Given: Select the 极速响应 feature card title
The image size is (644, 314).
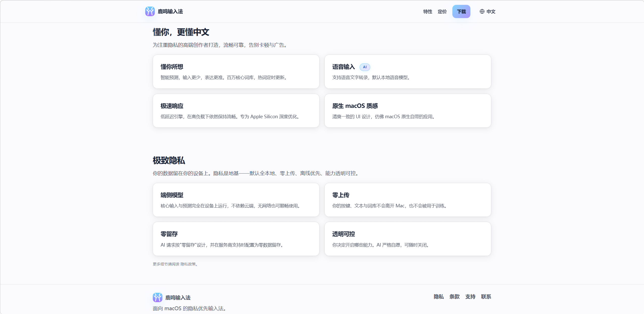Looking at the screenshot, I should coord(172,106).
